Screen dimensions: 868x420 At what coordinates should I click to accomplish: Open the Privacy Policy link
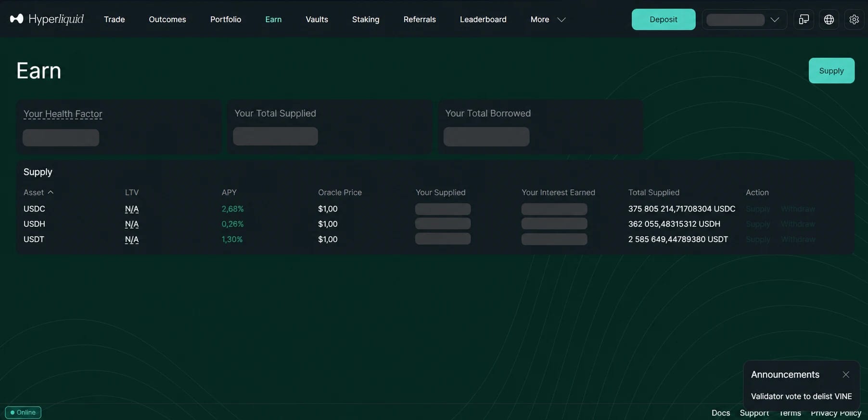tap(836, 413)
